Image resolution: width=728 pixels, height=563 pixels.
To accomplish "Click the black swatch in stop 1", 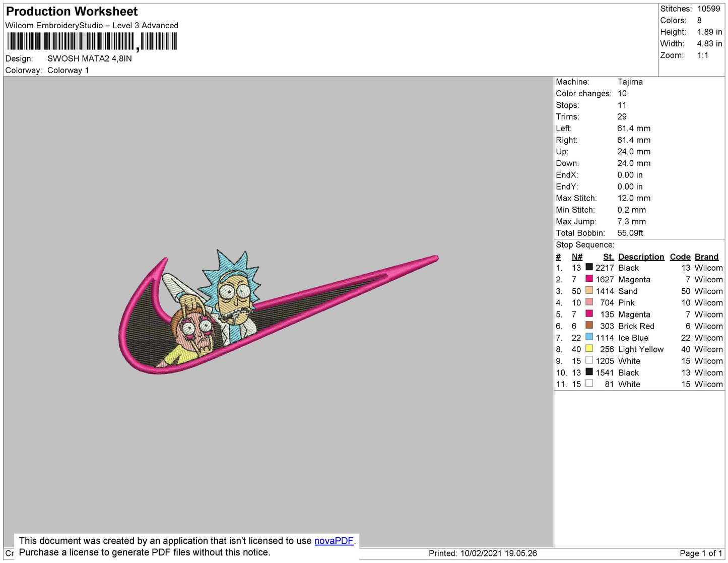I will pyautogui.click(x=589, y=267).
